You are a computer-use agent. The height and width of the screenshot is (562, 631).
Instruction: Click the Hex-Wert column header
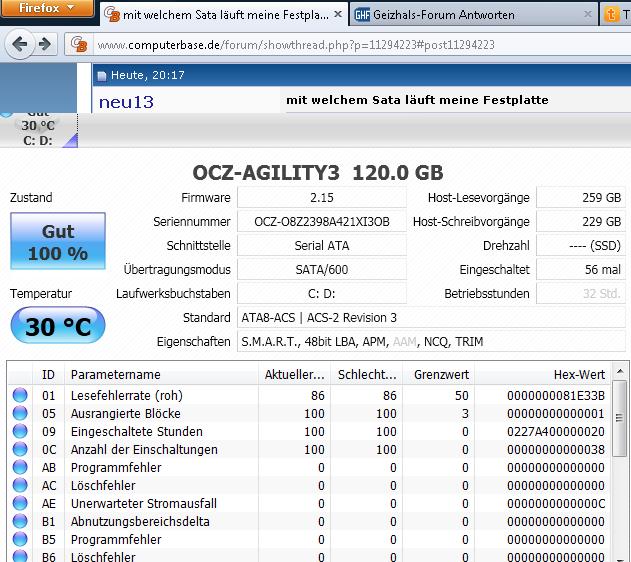pos(543,375)
